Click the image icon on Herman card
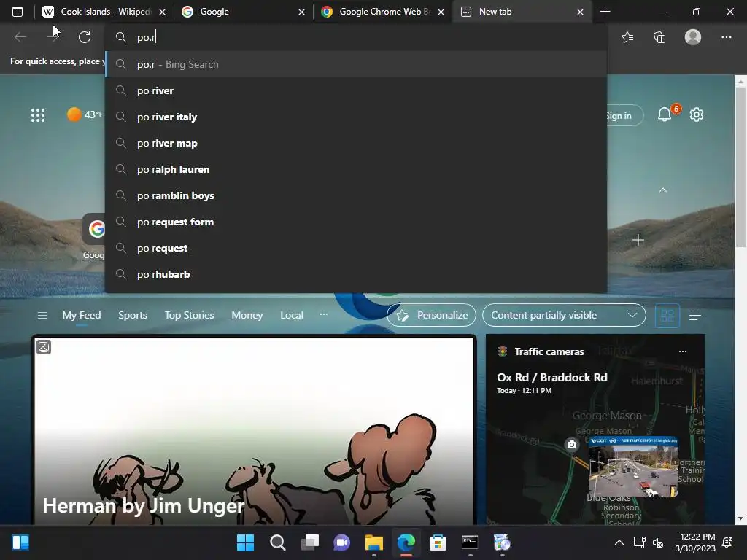The image size is (747, 560). (43, 347)
